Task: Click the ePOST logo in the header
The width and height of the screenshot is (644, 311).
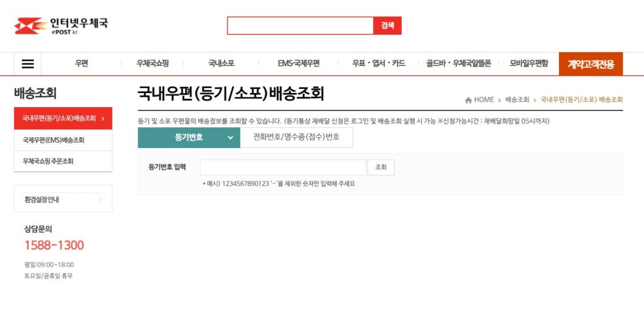Action: [61, 26]
